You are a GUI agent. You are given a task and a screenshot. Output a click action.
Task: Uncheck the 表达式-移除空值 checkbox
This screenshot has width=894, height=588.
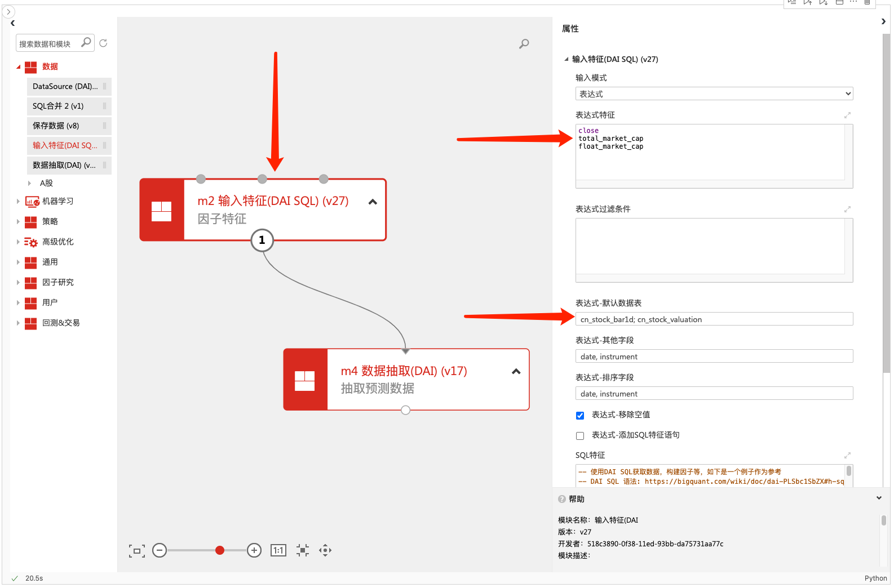(x=580, y=416)
